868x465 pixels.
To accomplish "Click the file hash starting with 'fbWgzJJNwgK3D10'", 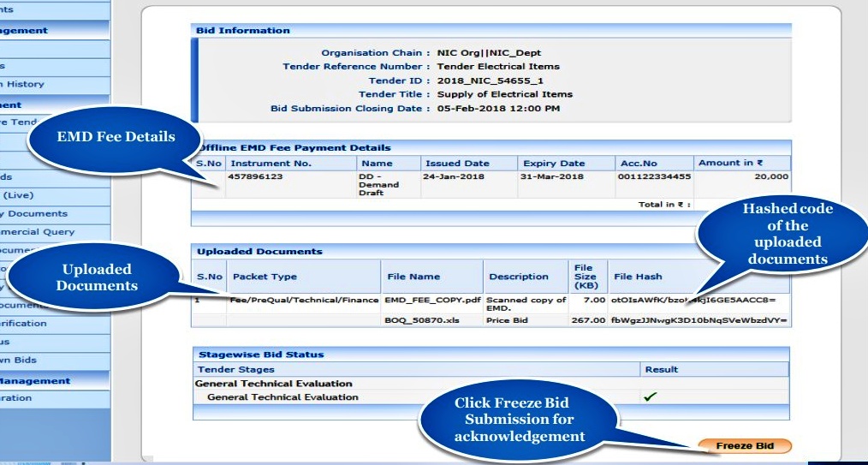I will [699, 320].
